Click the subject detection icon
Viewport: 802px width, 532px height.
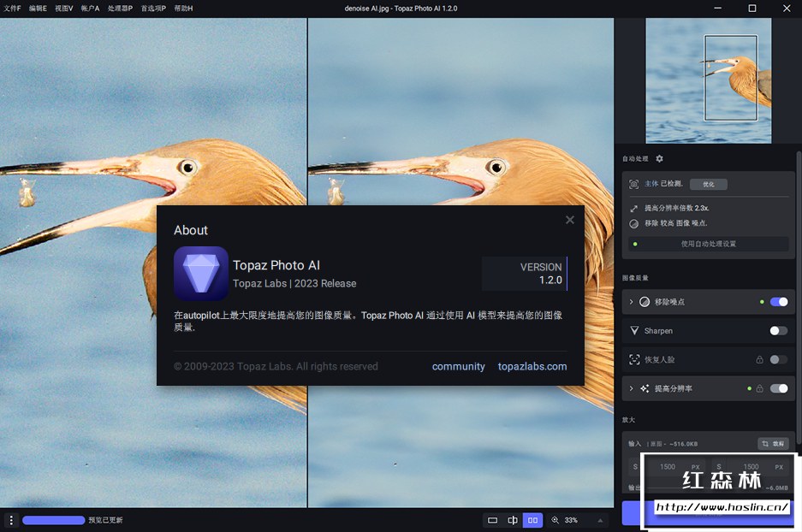tap(633, 184)
